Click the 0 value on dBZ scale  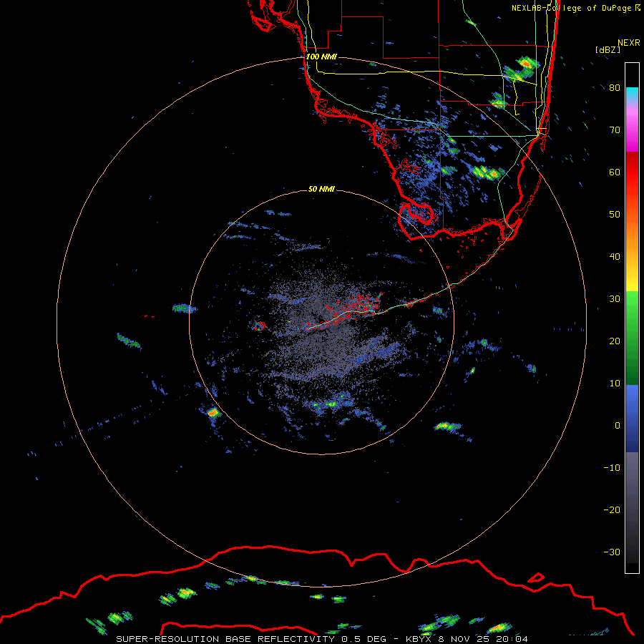[x=618, y=426]
